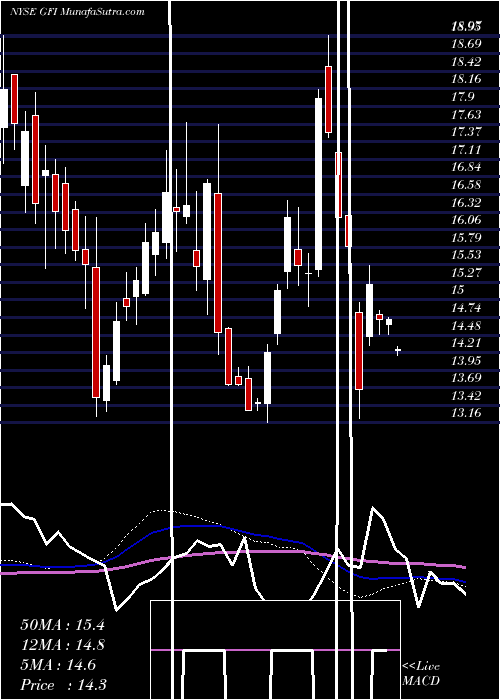Viewport: 500px width, 700px height.
Task: Click the red candle peaking near 18.42
Action: click(329, 99)
